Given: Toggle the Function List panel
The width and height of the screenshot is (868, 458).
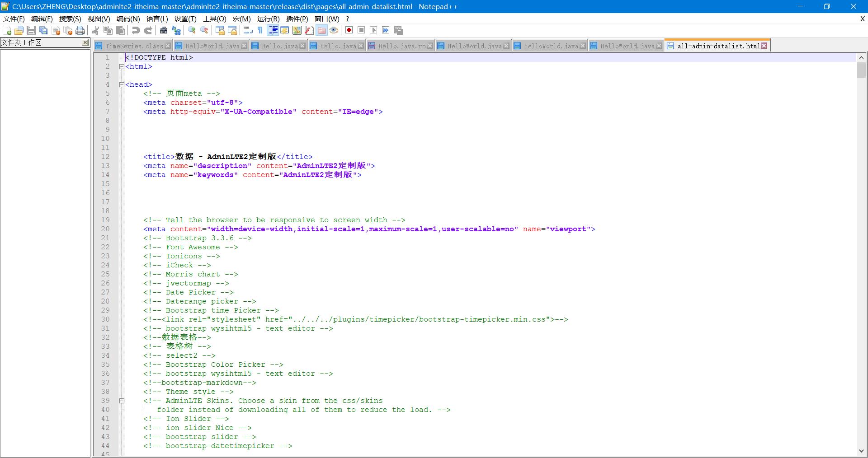Looking at the screenshot, I should 309,30.
